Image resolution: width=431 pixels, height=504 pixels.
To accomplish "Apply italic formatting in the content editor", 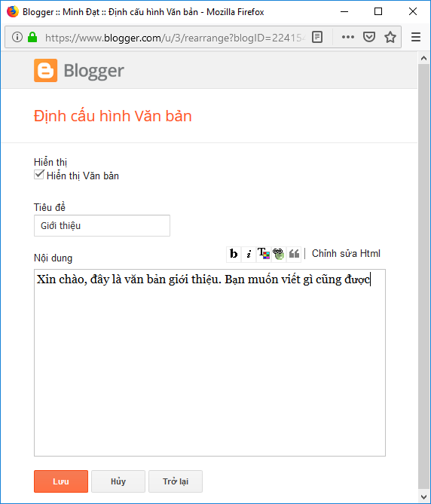I will 249,254.
